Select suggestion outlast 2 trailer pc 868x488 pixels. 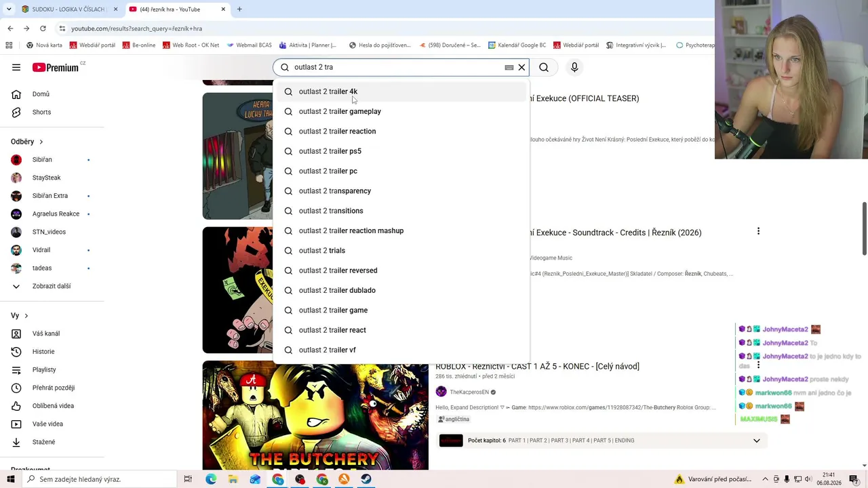(x=401, y=171)
